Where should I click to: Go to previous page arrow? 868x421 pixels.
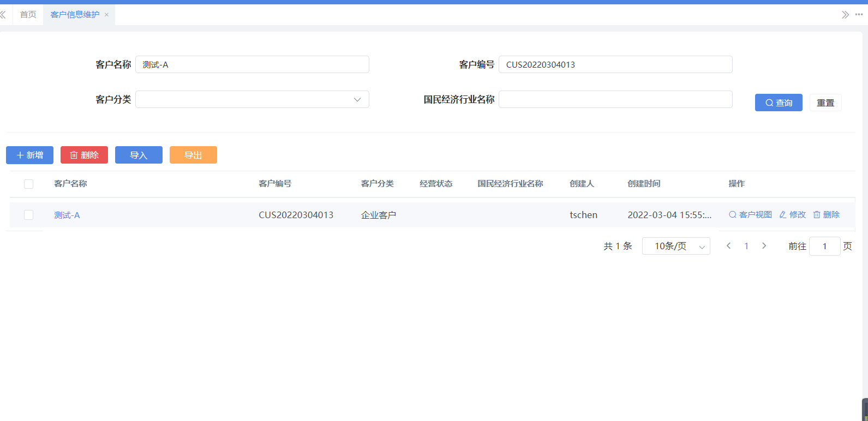pyautogui.click(x=728, y=246)
